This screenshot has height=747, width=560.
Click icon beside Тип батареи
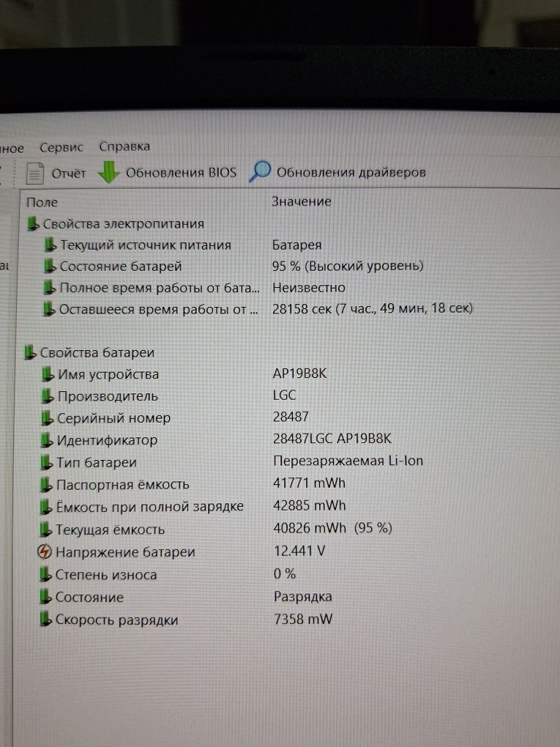click(46, 463)
